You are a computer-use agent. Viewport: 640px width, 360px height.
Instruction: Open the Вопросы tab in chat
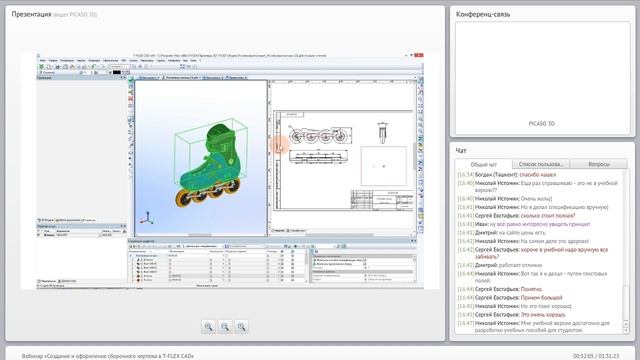point(599,164)
